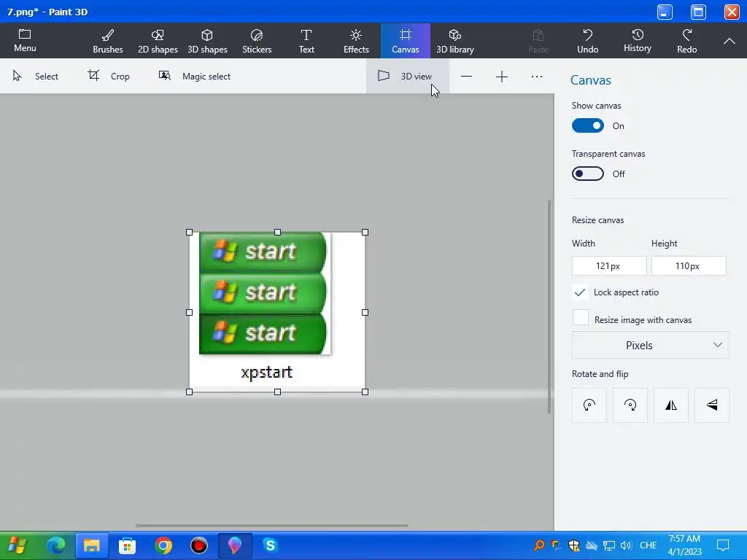747x560 pixels.
Task: Expand the Pixels unit dropdown
Action: click(650, 345)
